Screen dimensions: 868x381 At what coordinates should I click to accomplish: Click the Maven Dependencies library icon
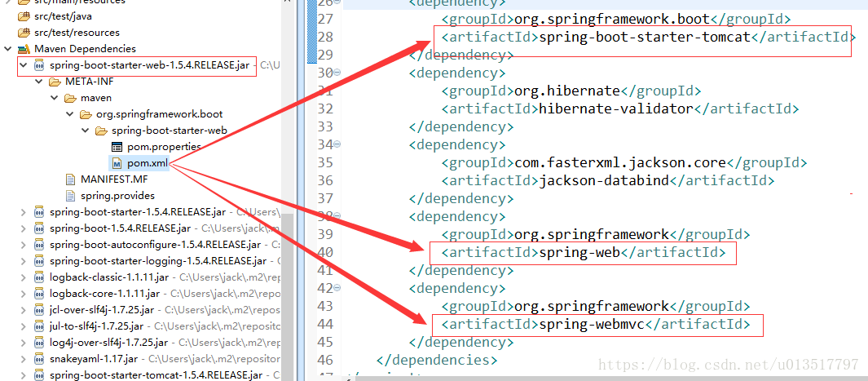[x=24, y=49]
